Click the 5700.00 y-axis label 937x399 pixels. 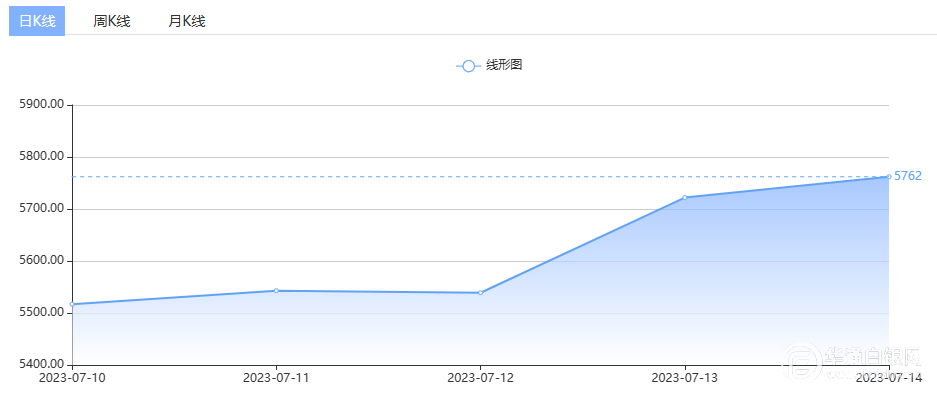click(x=41, y=209)
